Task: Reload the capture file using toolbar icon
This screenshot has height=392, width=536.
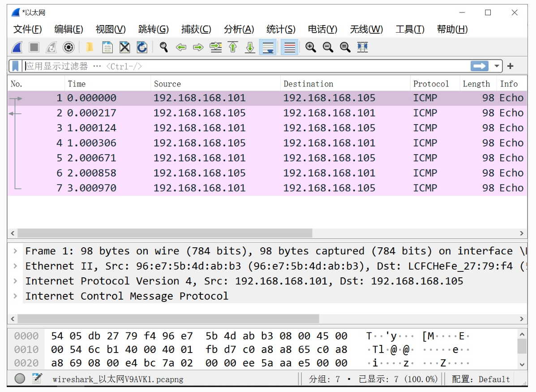Action: point(142,47)
